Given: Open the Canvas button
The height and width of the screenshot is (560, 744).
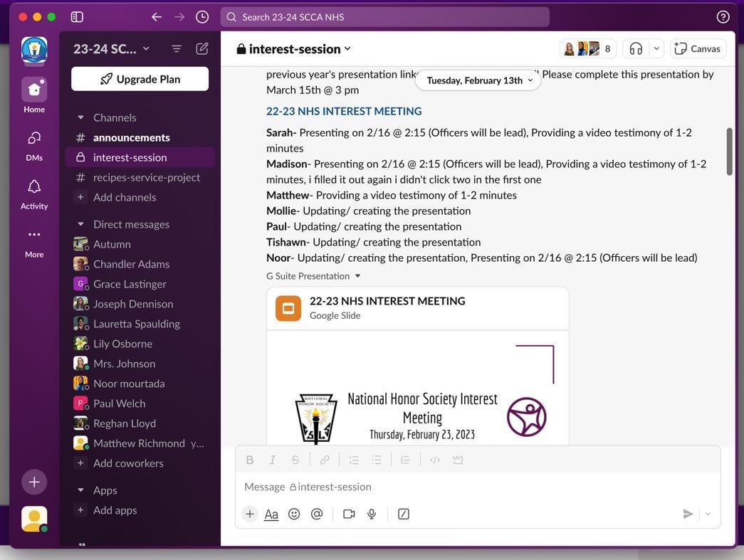Looking at the screenshot, I should (x=698, y=49).
